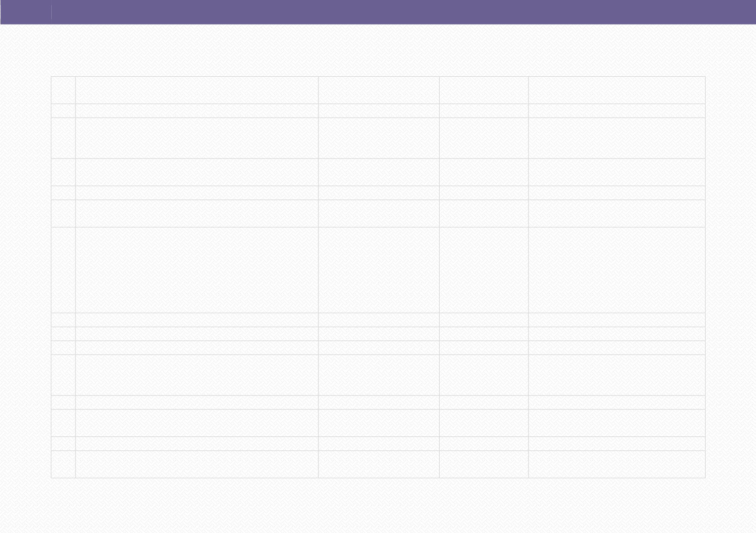Click the tallest cell in the second column
756x533 pixels.
197,270
